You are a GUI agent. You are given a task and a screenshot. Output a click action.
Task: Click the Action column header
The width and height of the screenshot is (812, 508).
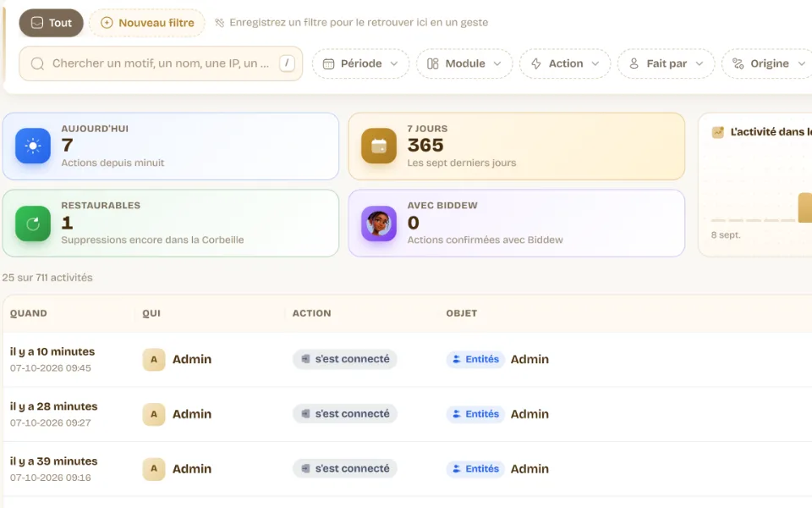pyautogui.click(x=312, y=313)
